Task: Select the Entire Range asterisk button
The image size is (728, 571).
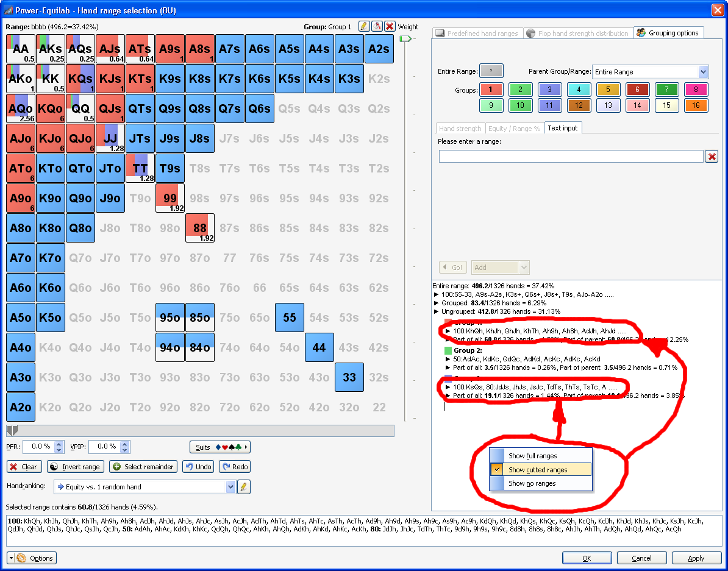Action: coord(491,71)
